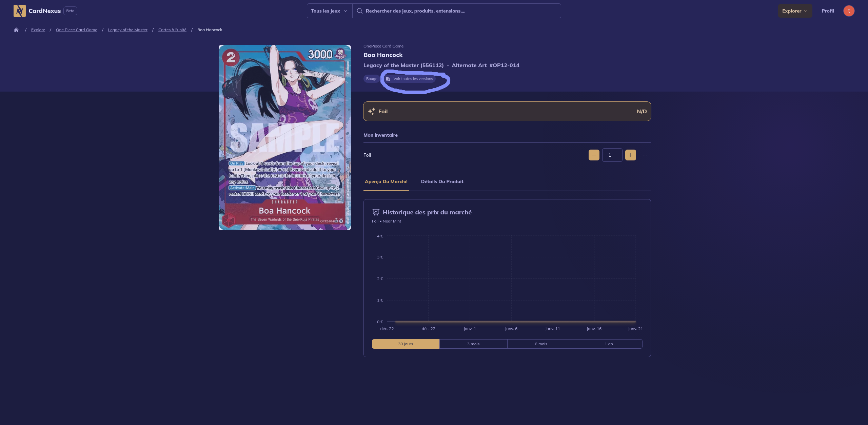This screenshot has height=425, width=868.
Task: Switch chart range to 3 mois
Action: (473, 344)
